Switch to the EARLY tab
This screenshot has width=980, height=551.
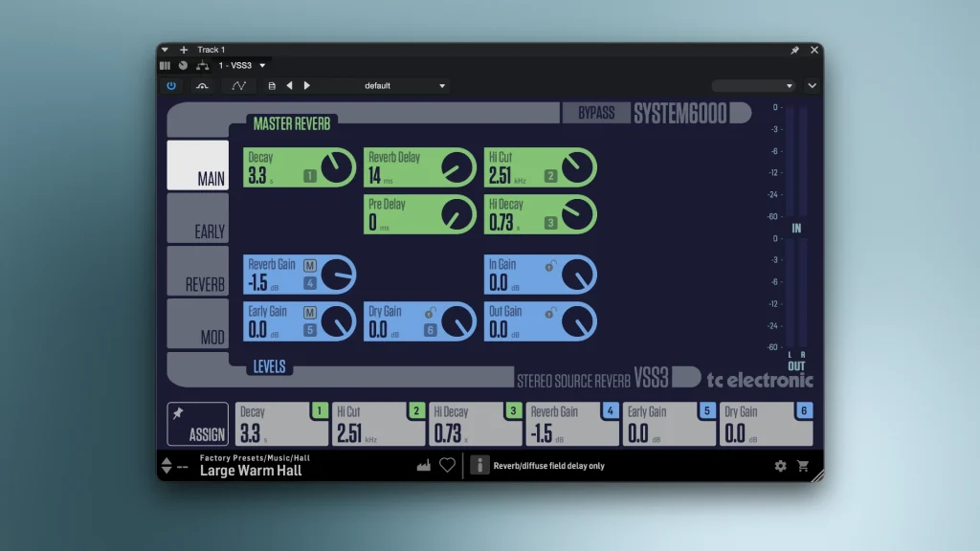coord(197,218)
